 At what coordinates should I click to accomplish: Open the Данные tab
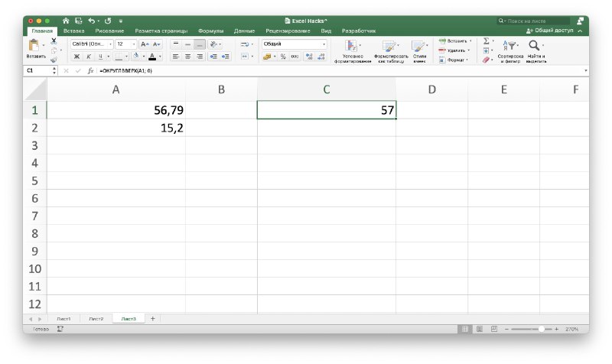click(244, 31)
